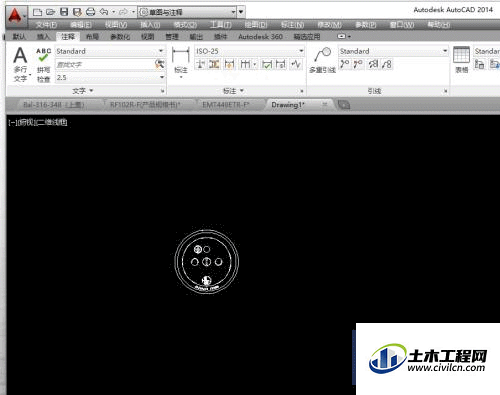Viewport: 500px width, 395px height.
Task: Click the remove leader icon
Action: (359, 64)
